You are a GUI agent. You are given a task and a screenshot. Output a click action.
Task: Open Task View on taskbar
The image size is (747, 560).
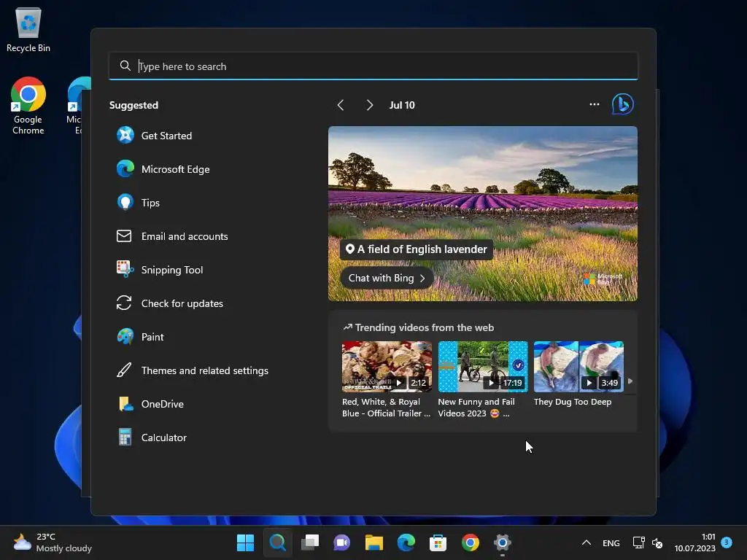click(310, 542)
